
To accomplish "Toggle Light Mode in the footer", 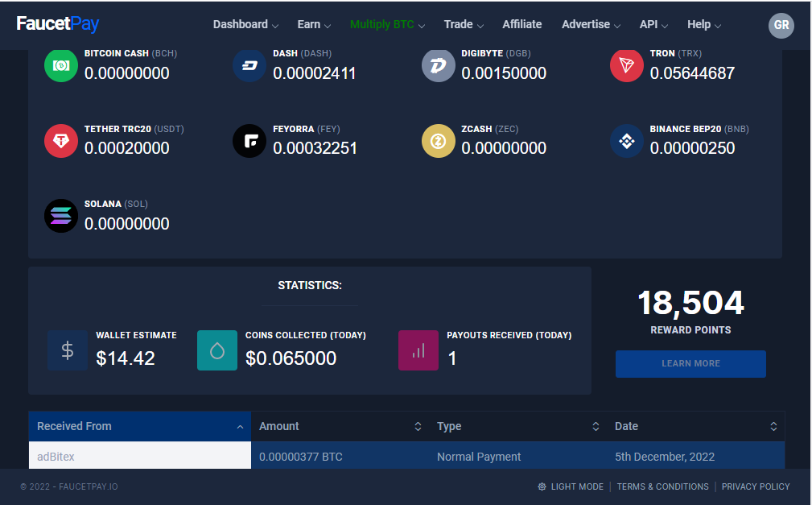I will (x=571, y=486).
